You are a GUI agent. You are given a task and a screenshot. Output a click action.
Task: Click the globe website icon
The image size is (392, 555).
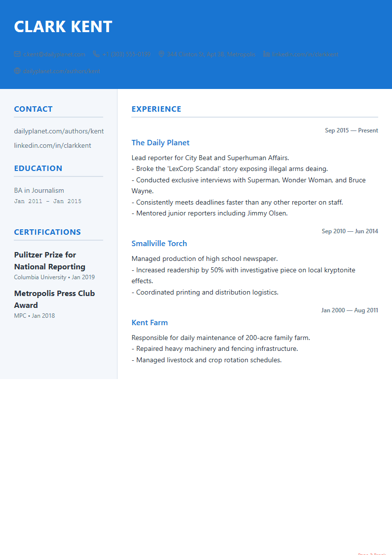[x=17, y=71]
